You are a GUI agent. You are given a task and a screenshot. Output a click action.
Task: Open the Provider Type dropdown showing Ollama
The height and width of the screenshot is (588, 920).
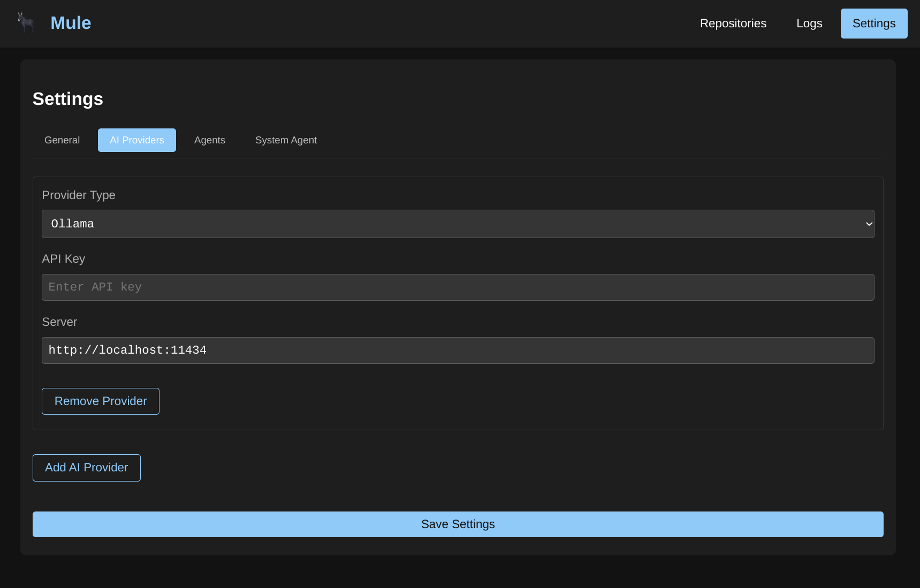458,224
